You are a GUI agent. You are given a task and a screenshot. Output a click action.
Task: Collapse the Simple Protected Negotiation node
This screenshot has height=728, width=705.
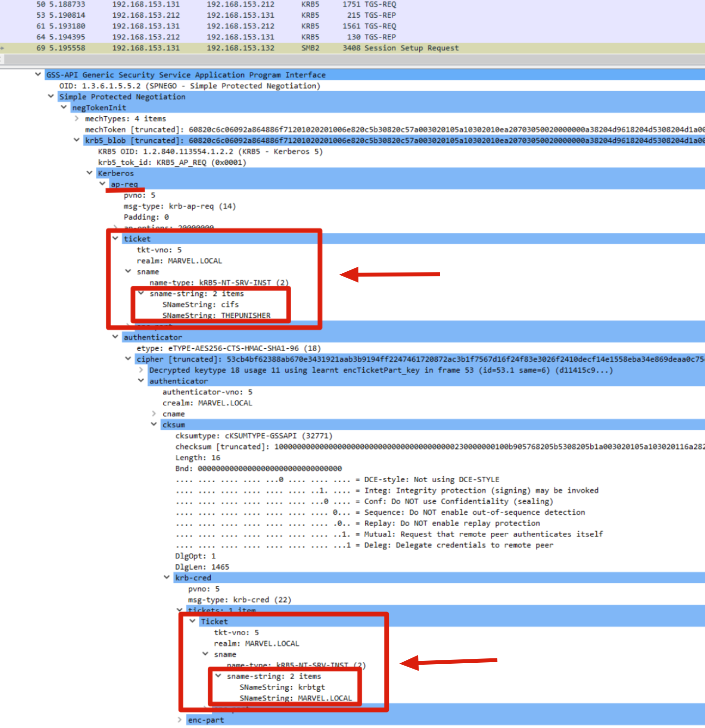[51, 96]
